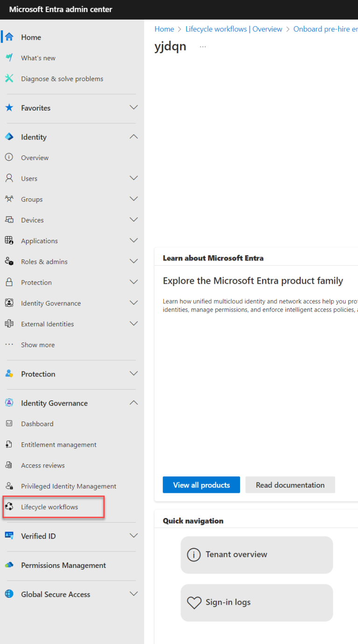Open the ellipsis menu next to yjdqn
This screenshot has height=644, width=358.
203,46
